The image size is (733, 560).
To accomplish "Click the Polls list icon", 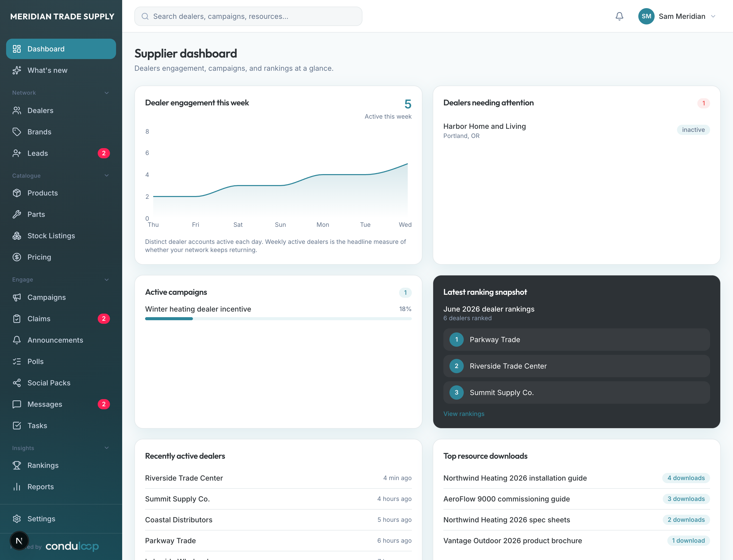I will pos(17,361).
